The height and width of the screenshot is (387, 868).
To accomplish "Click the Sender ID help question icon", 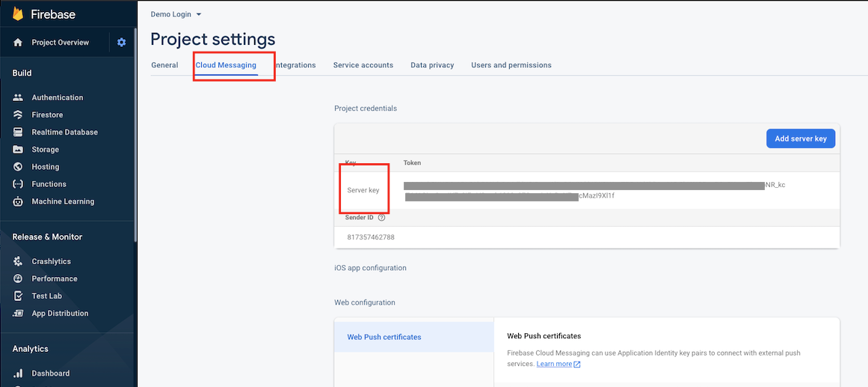I will [x=381, y=217].
